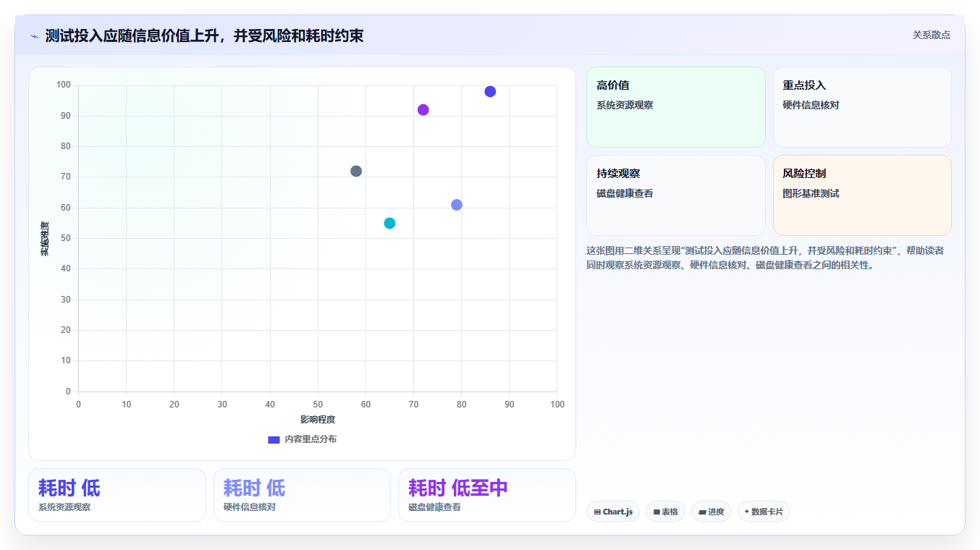Click the description paragraph starting 这张图用二维关系

(x=765, y=258)
